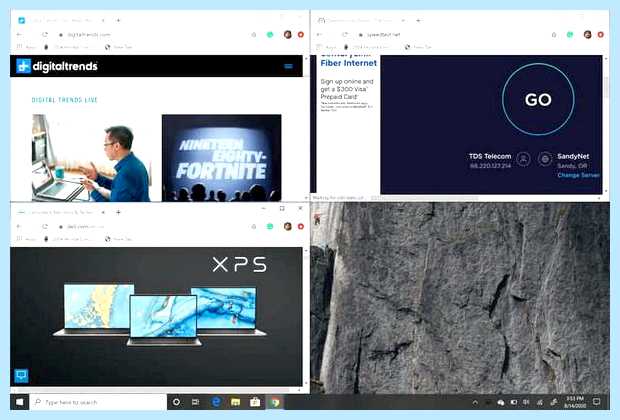
Task: Open the Digital Trends hamburger menu
Action: point(289,66)
